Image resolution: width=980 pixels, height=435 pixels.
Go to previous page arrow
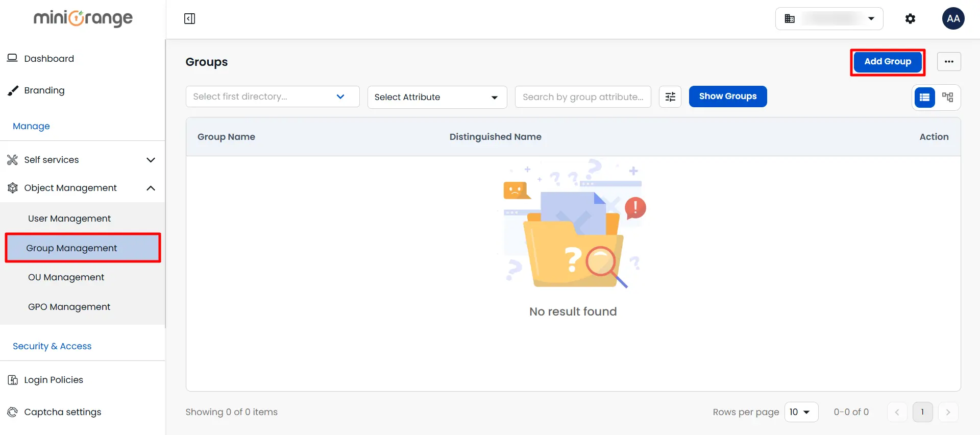(x=897, y=412)
